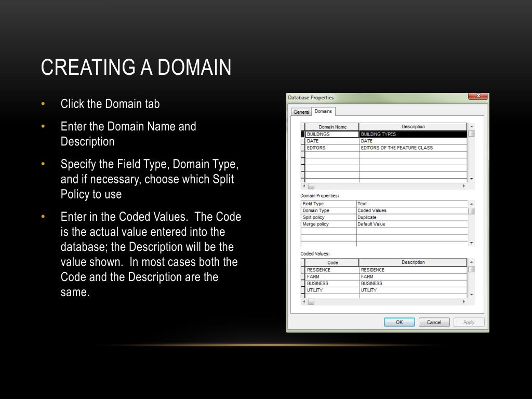
Task: Click the BUSINESS description cell
Action: (413, 283)
